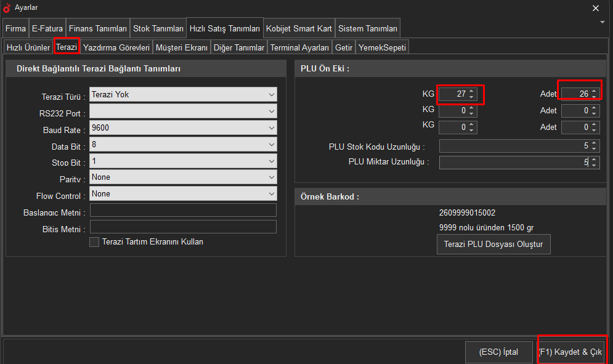The image size is (613, 364).
Task: Select the Yazdırma Görevleri sub-tab
Action: pos(116,47)
